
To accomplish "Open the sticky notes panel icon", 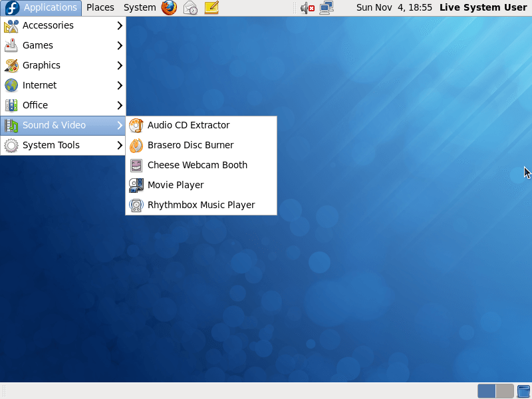I will pos(211,7).
